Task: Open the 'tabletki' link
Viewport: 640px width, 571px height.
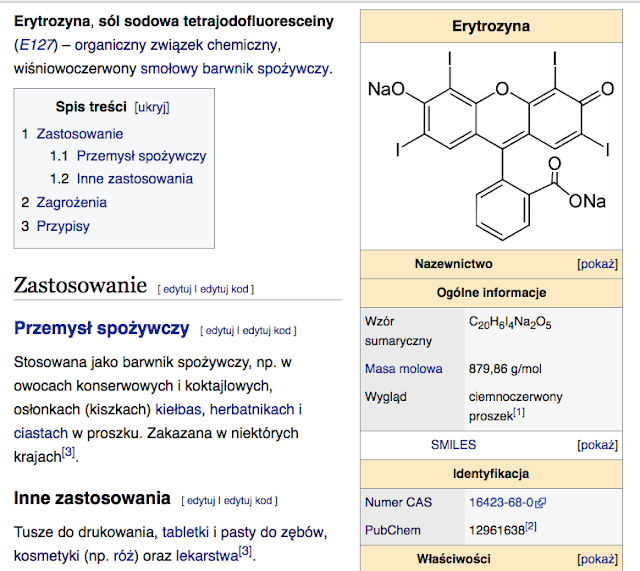Action: tap(185, 532)
